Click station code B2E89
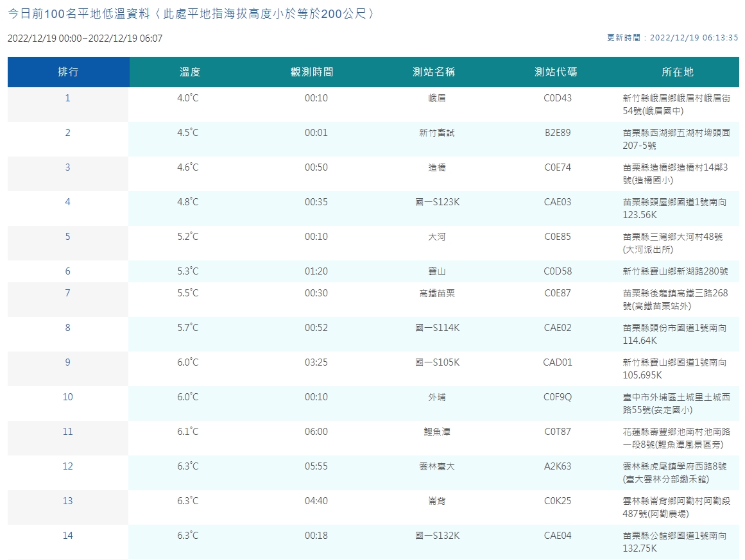This screenshot has width=745, height=560. pos(558,133)
